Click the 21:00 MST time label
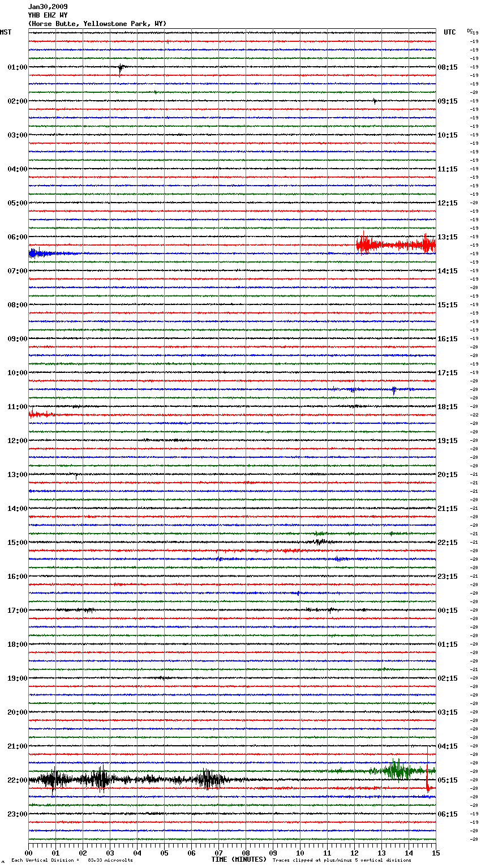Viewport: 481px width, 868px height. click(18, 746)
